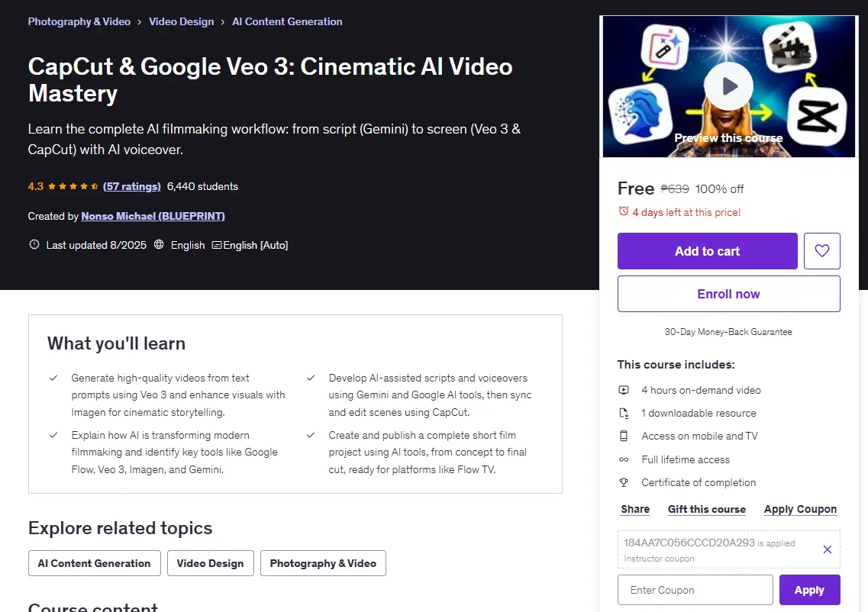Click Preview this course caption
Image resolution: width=868 pixels, height=612 pixels.
728,138
